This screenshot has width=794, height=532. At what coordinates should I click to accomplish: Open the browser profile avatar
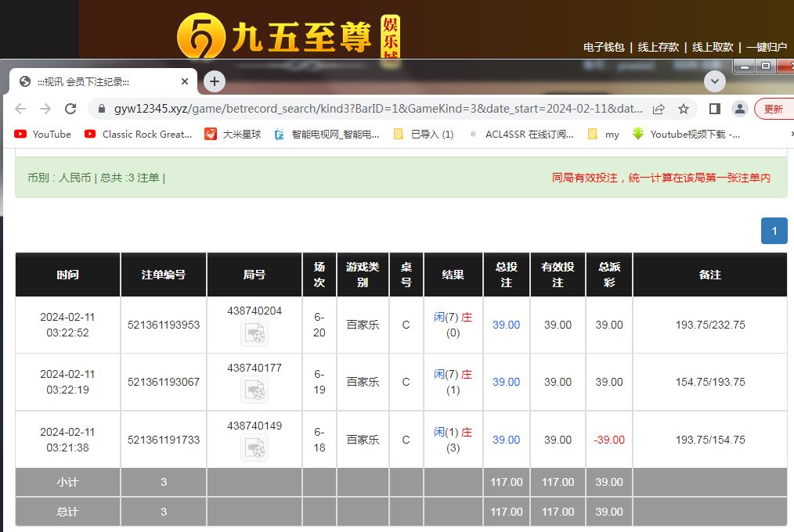tap(740, 109)
